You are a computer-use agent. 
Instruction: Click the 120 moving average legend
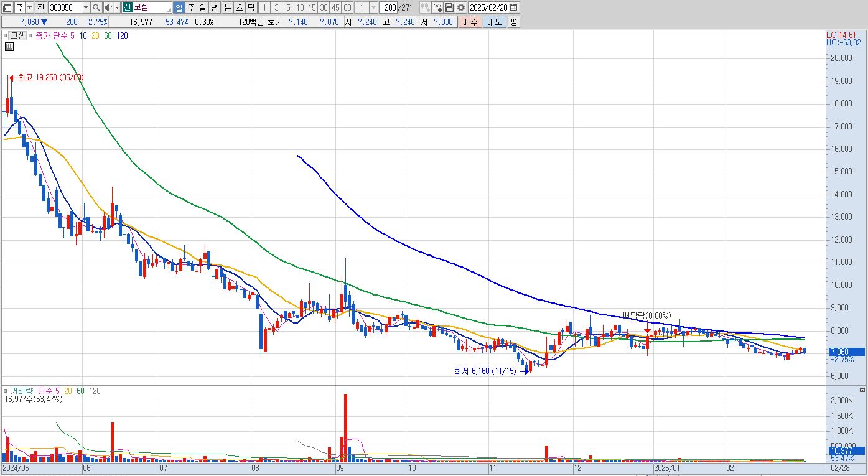click(123, 36)
